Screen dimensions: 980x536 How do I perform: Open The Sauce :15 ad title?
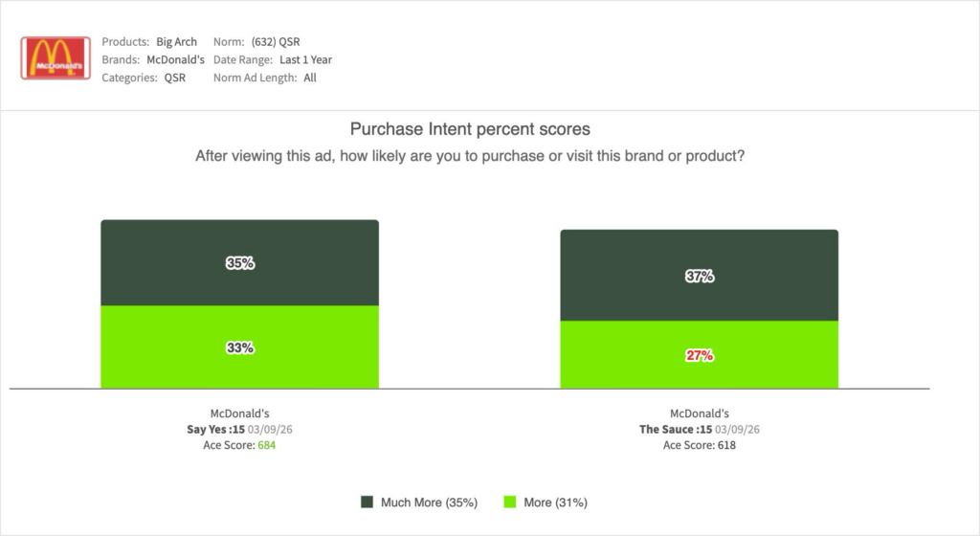pos(674,430)
